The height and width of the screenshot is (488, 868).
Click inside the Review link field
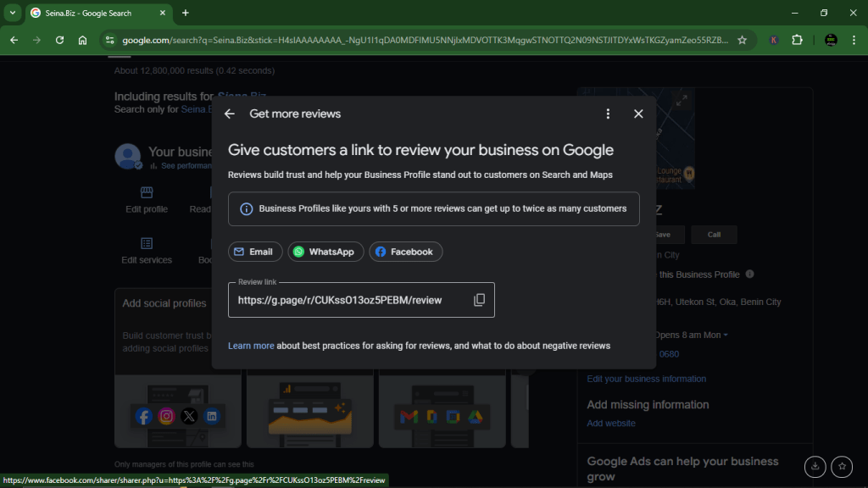pos(339,300)
